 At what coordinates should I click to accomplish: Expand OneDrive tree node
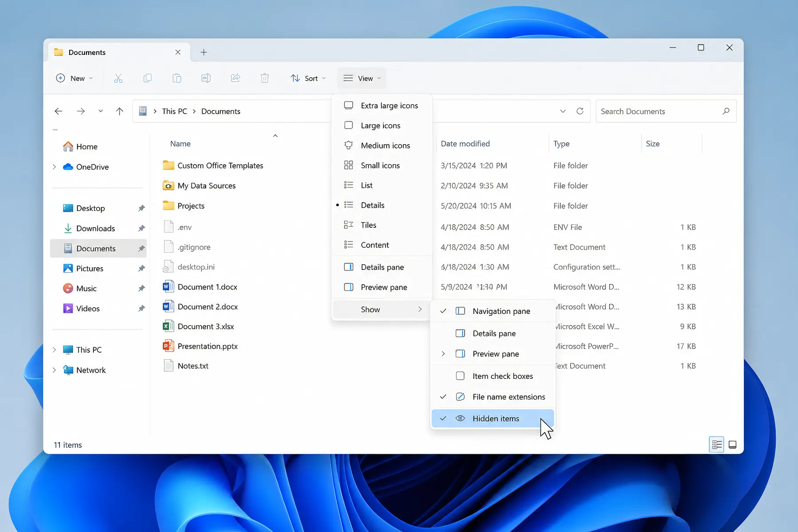55,167
